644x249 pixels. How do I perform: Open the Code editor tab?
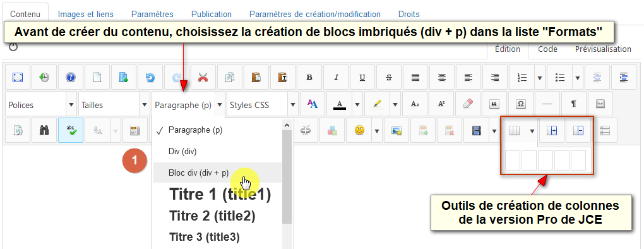click(547, 49)
